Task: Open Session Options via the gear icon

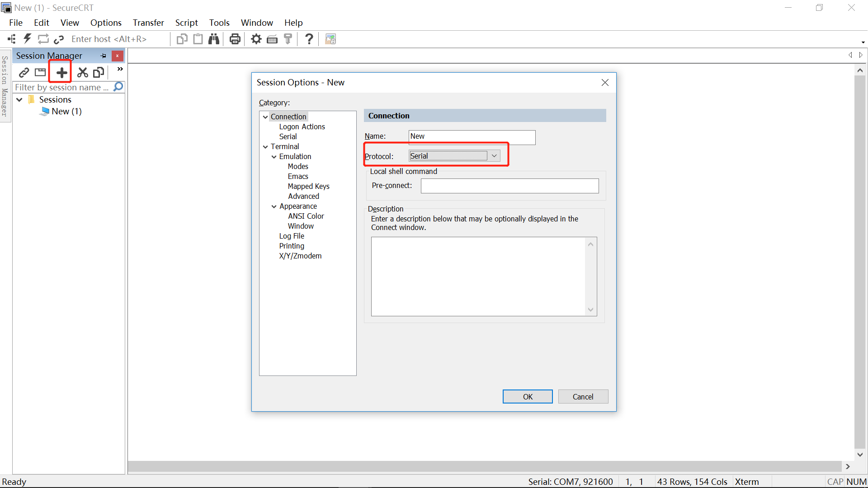Action: [256, 39]
